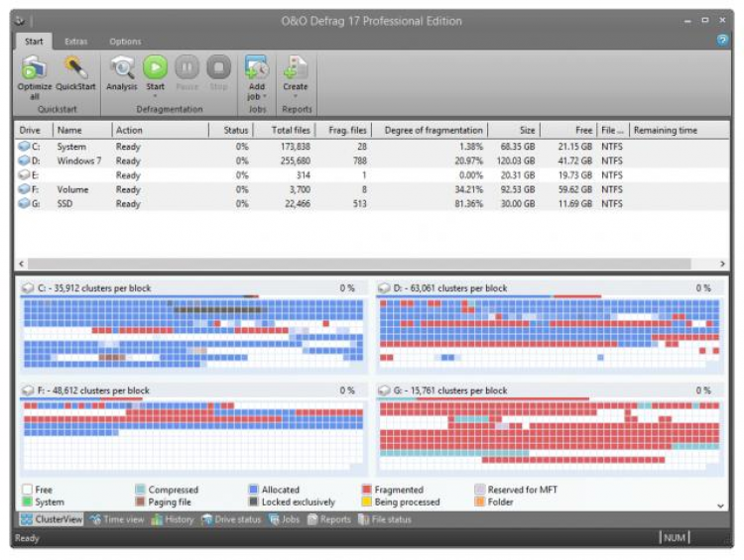Click the NUM indicator in status bar

coord(675,538)
